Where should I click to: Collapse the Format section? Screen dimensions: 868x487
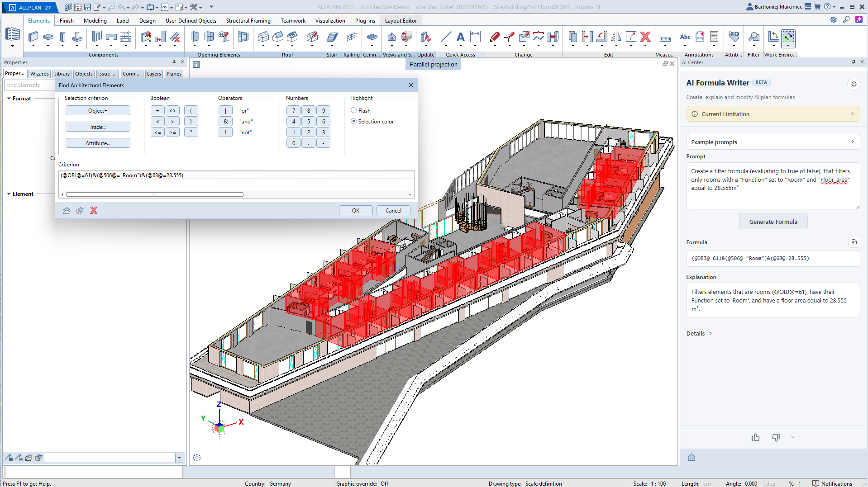(9, 98)
